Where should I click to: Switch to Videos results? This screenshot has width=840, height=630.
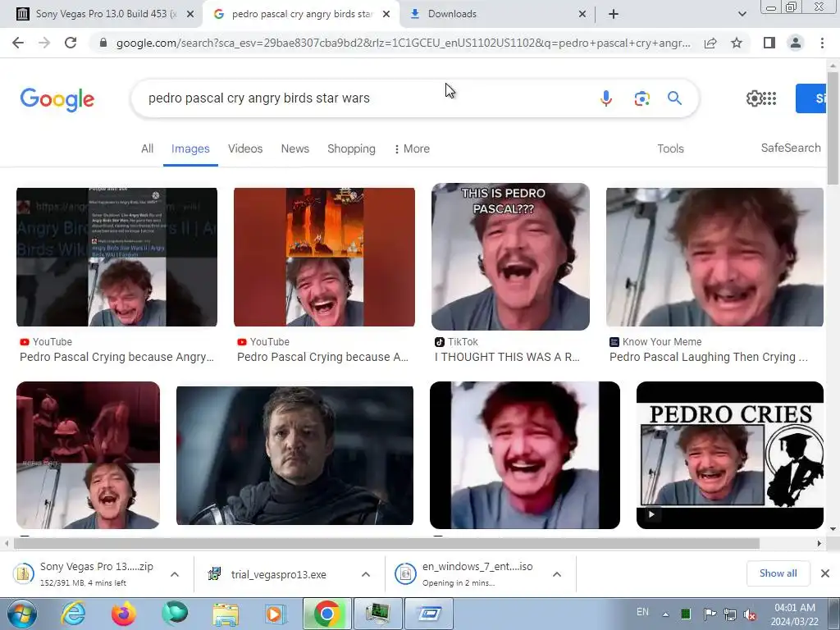[x=245, y=149]
